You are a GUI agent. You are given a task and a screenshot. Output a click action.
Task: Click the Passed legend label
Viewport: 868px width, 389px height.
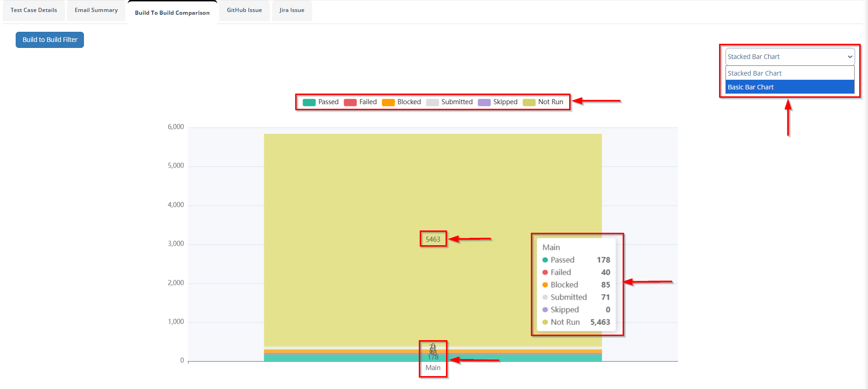click(x=328, y=102)
